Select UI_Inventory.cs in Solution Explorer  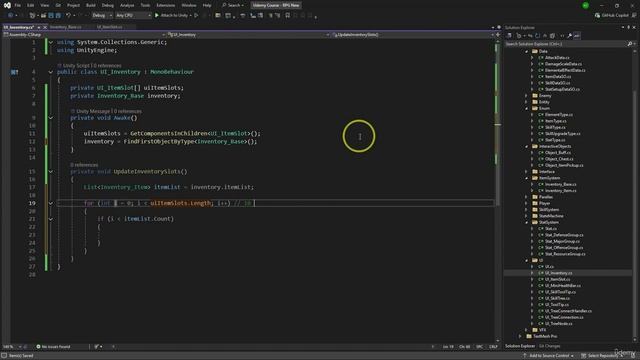pyautogui.click(x=558, y=273)
